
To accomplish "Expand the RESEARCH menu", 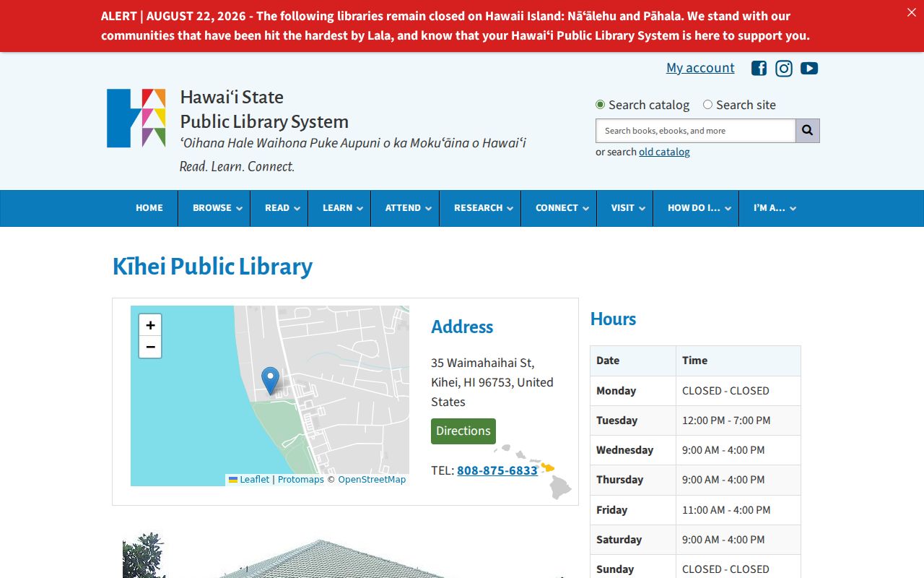I will coord(480,208).
